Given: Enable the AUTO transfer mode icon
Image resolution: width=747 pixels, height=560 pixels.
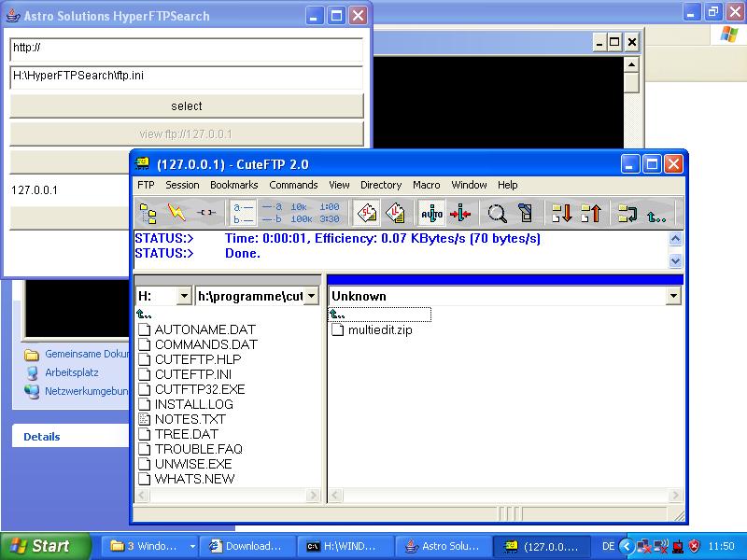Looking at the screenshot, I should 431,213.
